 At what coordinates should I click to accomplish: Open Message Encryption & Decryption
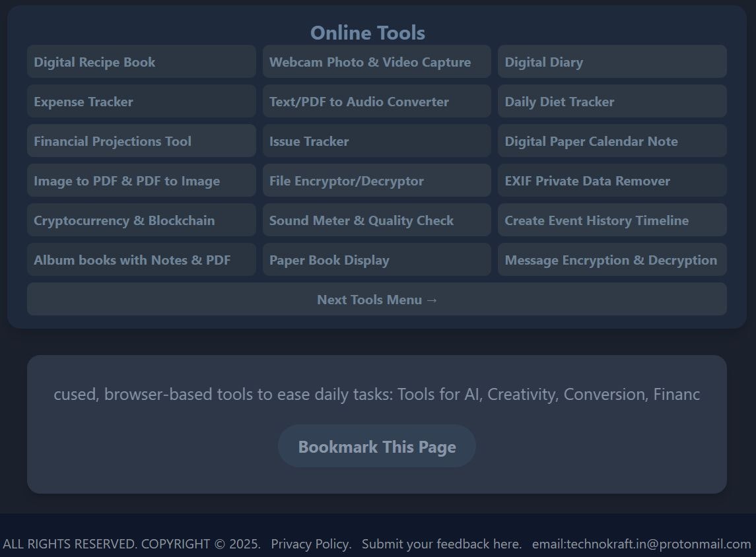611,259
